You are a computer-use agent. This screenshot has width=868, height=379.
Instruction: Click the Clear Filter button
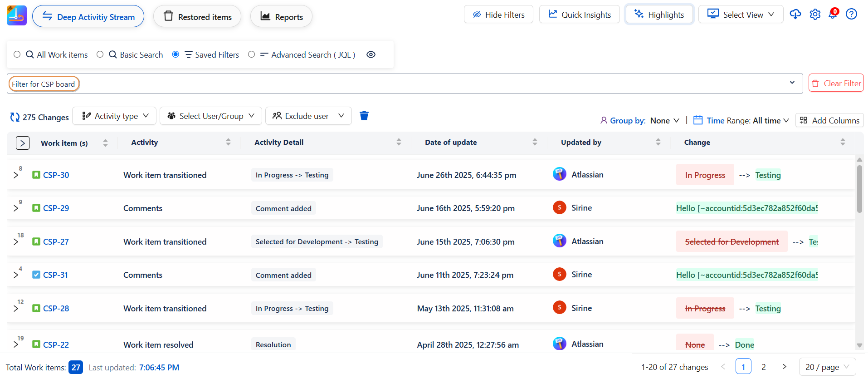click(836, 83)
